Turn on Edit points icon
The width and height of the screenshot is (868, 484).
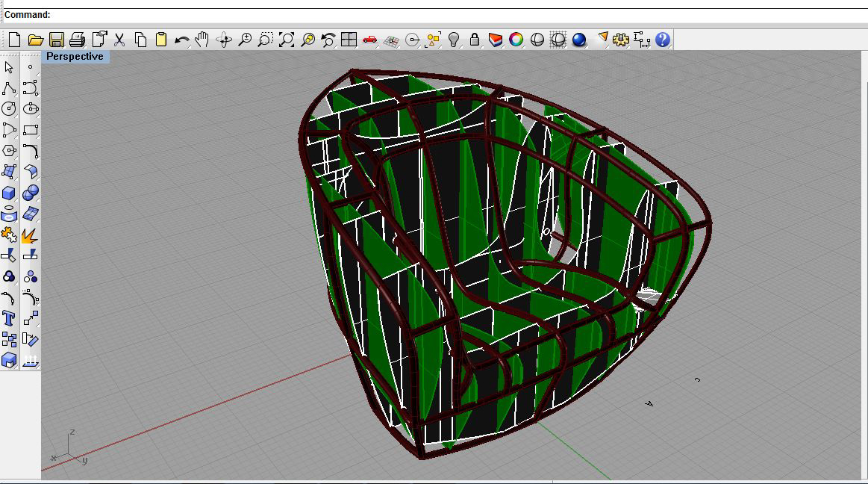coord(9,298)
